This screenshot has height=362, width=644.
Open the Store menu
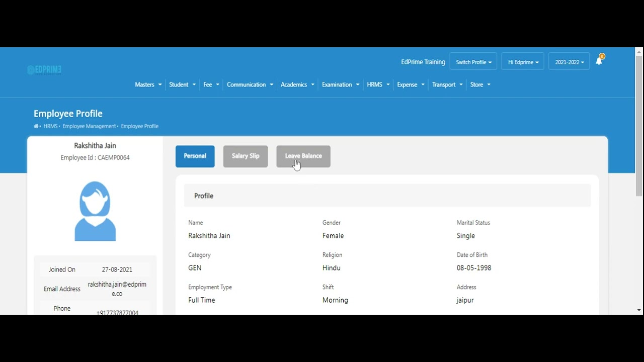pyautogui.click(x=480, y=84)
